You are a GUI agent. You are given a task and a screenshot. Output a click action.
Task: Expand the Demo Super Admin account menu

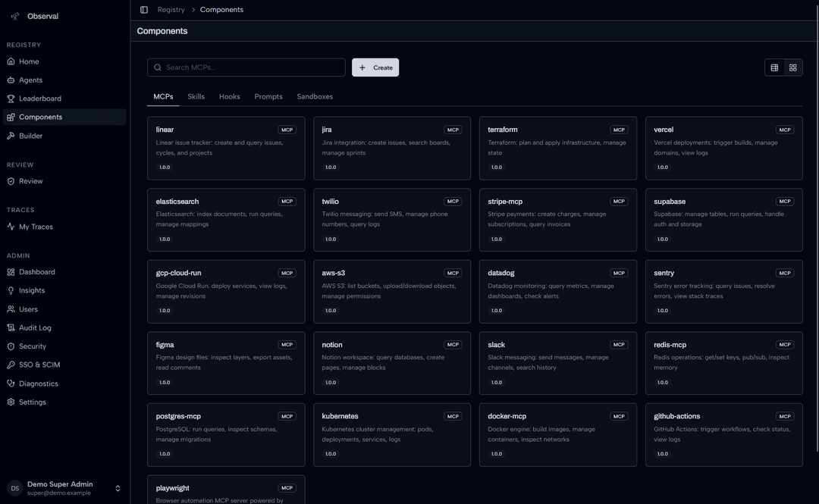[x=118, y=488]
